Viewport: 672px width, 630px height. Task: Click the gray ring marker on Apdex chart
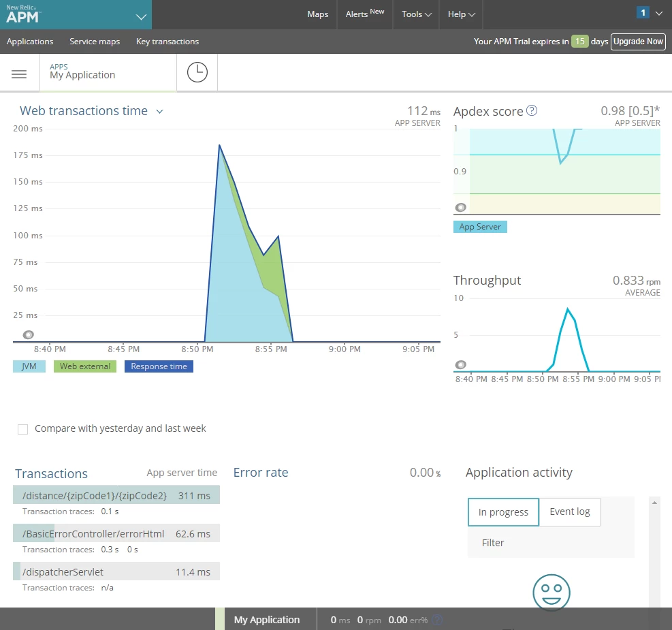[460, 208]
